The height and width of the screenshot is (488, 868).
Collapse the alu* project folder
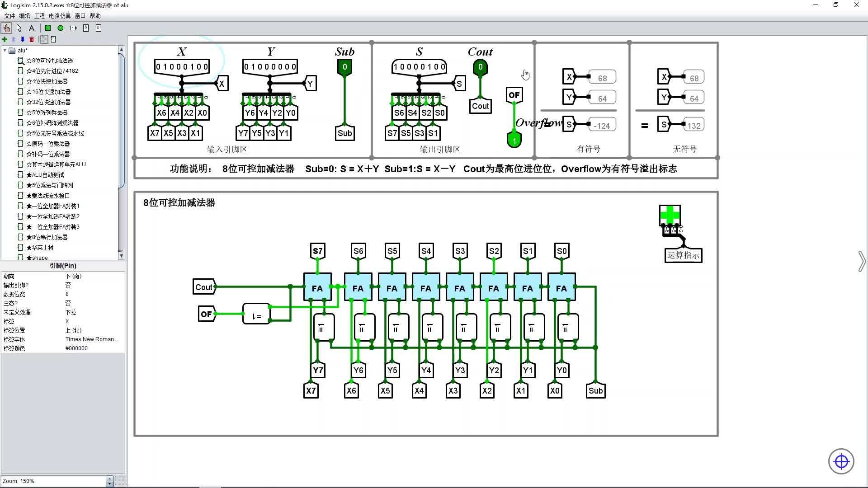(5, 50)
